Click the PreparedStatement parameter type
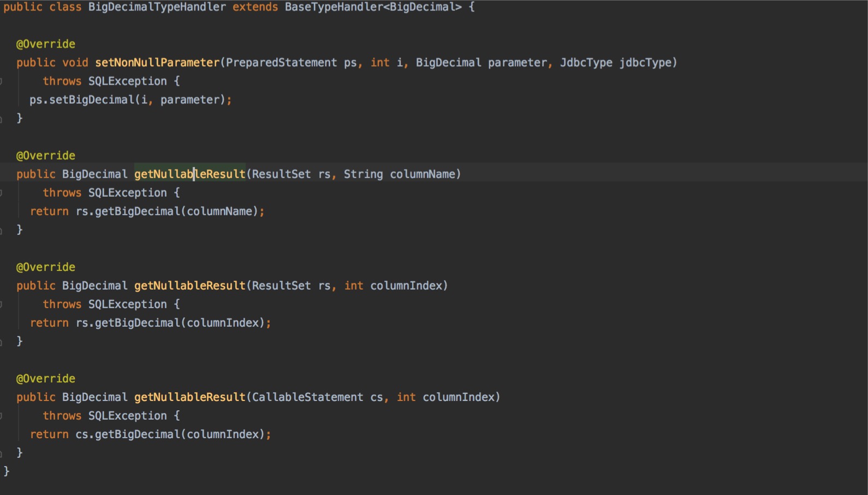This screenshot has height=495, width=868. click(x=281, y=62)
